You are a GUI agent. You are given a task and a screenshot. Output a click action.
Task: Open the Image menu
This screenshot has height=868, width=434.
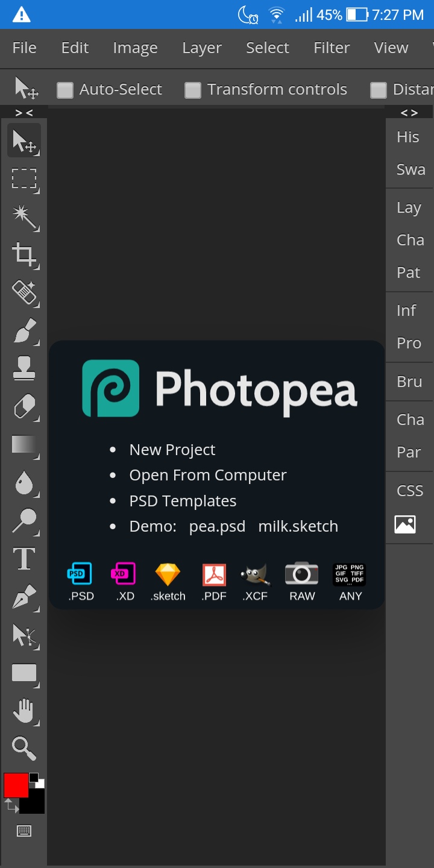[x=135, y=48]
